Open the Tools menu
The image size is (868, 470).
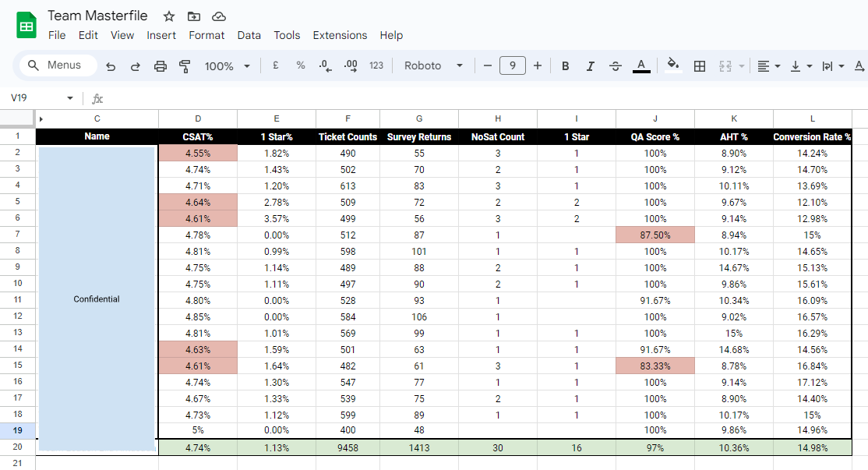(x=287, y=35)
